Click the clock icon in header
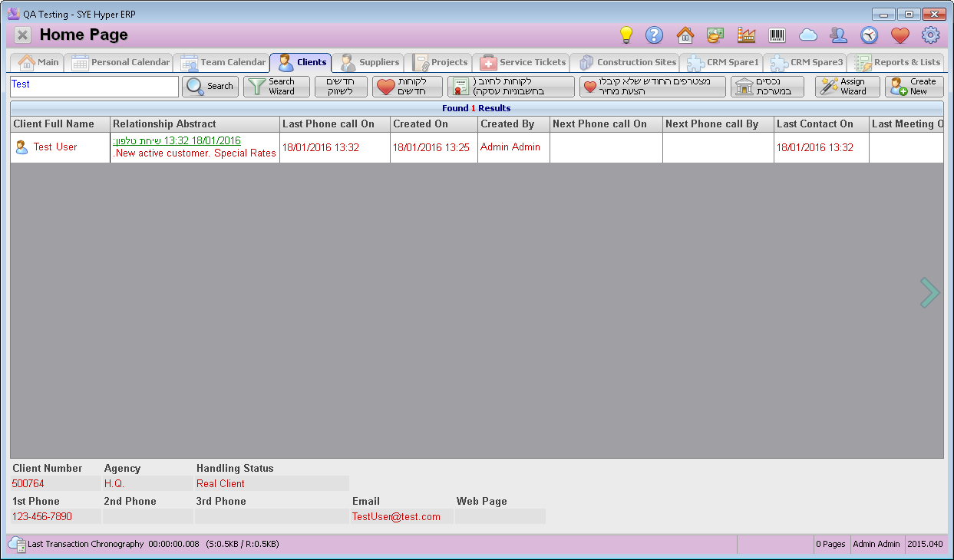Viewport: 954px width, 560px height. tap(869, 35)
